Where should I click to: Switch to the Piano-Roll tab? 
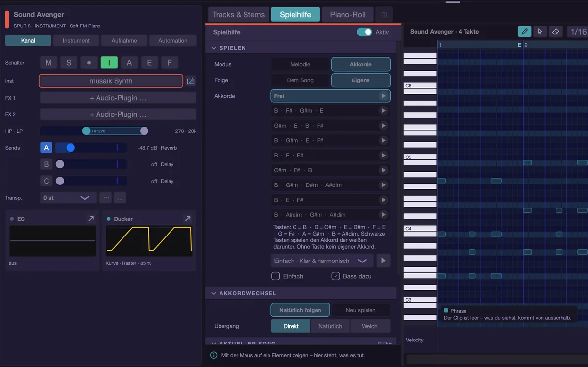pyautogui.click(x=348, y=15)
